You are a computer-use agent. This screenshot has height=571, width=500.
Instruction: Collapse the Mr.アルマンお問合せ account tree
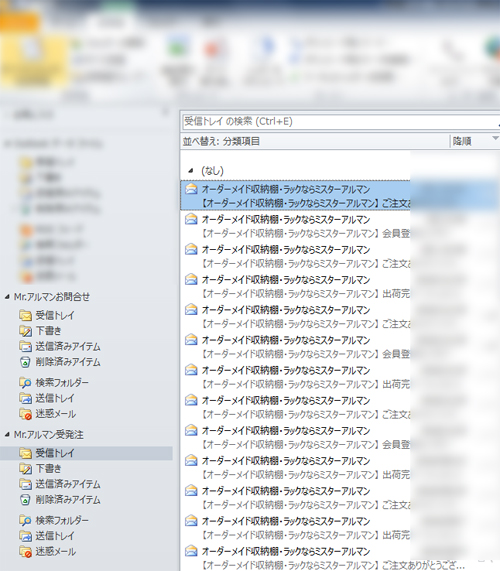(7, 297)
